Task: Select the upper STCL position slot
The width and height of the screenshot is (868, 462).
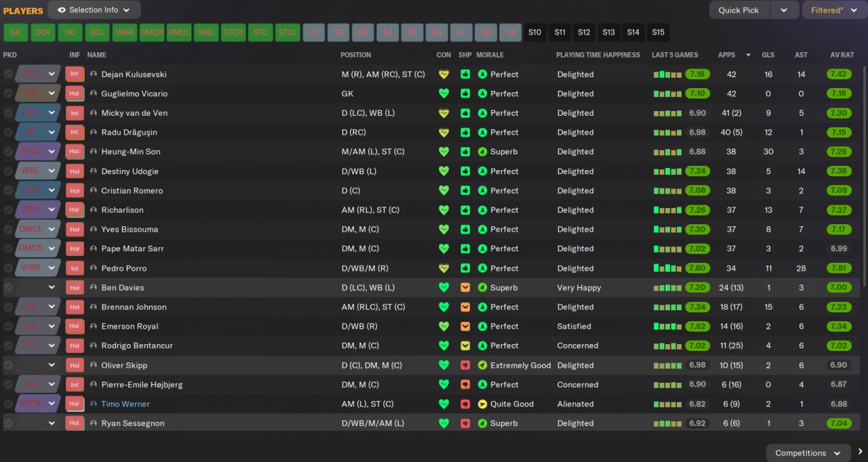Action: point(288,33)
